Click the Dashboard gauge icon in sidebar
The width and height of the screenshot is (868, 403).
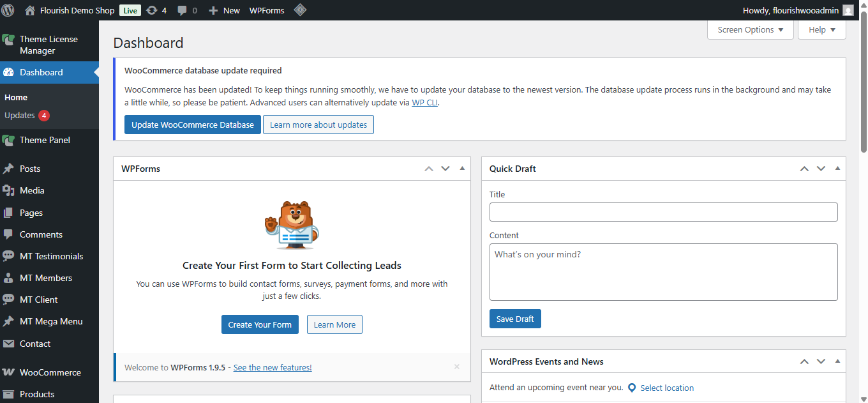(8, 72)
